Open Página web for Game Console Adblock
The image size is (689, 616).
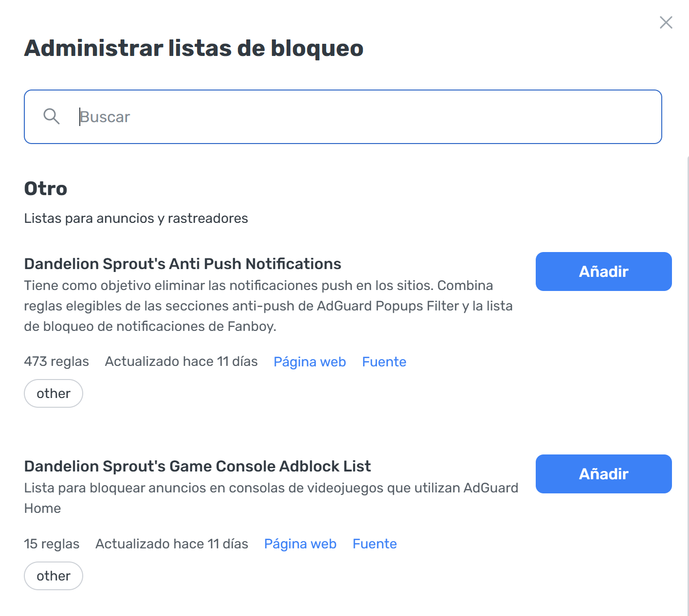click(x=300, y=544)
